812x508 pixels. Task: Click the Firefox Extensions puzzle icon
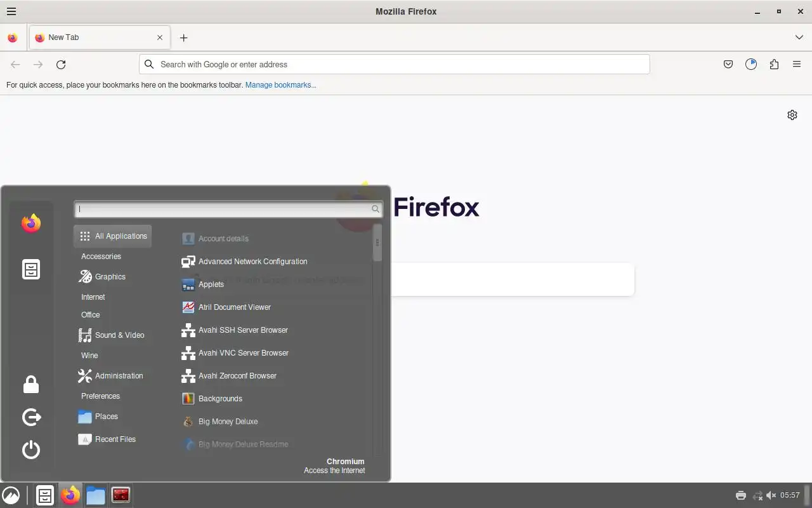(x=774, y=64)
